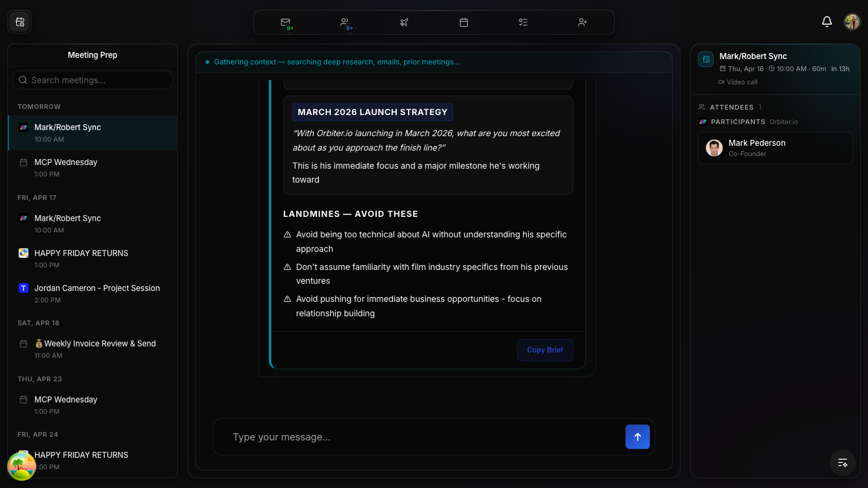This screenshot has width=868, height=488.
Task: Open Mark Pederson participant card
Action: pyautogui.click(x=775, y=148)
